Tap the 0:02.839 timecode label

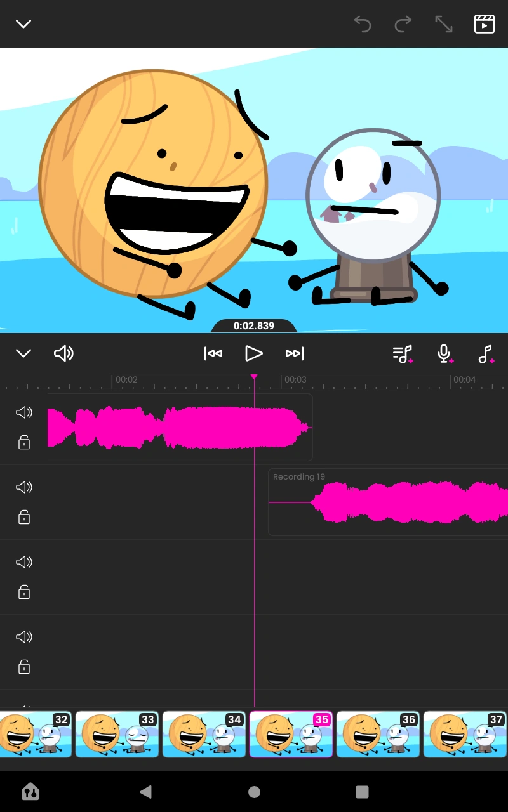pos(254,326)
